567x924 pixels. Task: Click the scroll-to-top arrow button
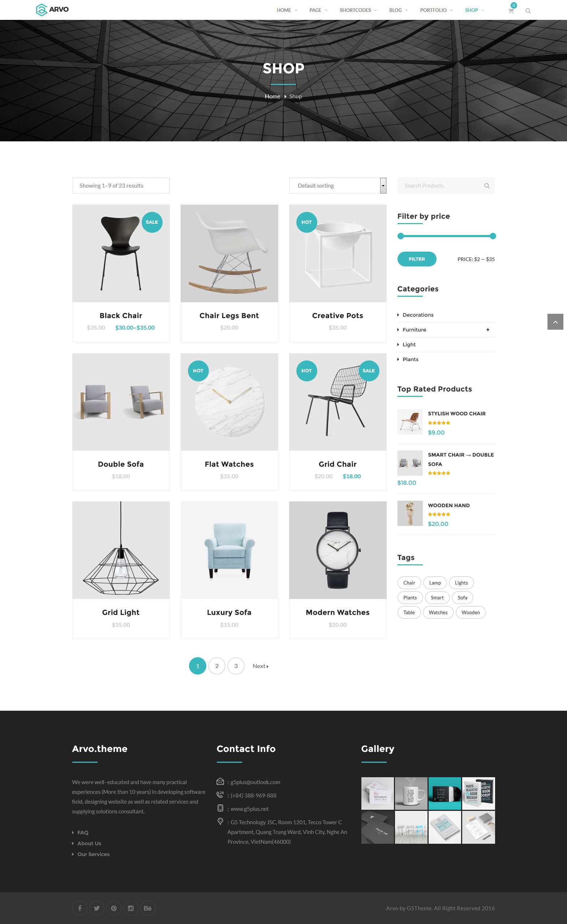555,322
